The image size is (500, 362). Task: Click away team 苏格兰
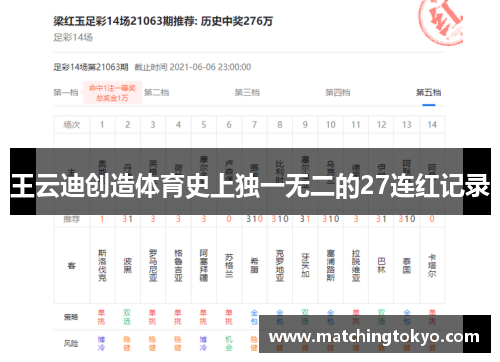click(229, 266)
